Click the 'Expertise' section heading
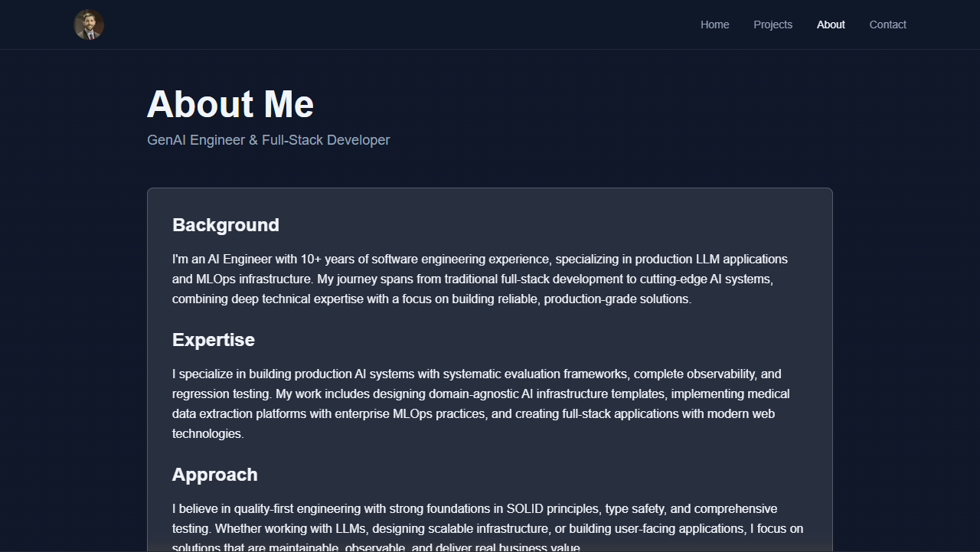Image resolution: width=980 pixels, height=552 pixels. [213, 340]
